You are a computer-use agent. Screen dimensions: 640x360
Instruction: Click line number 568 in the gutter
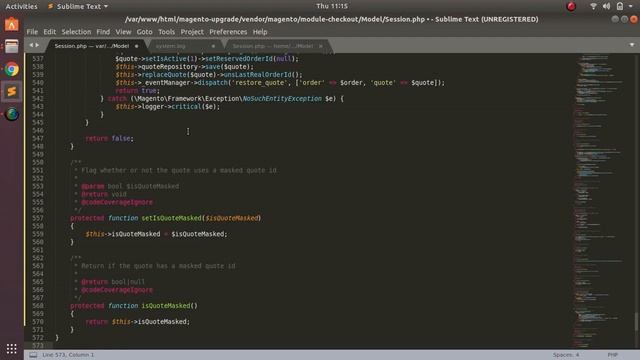point(38,306)
